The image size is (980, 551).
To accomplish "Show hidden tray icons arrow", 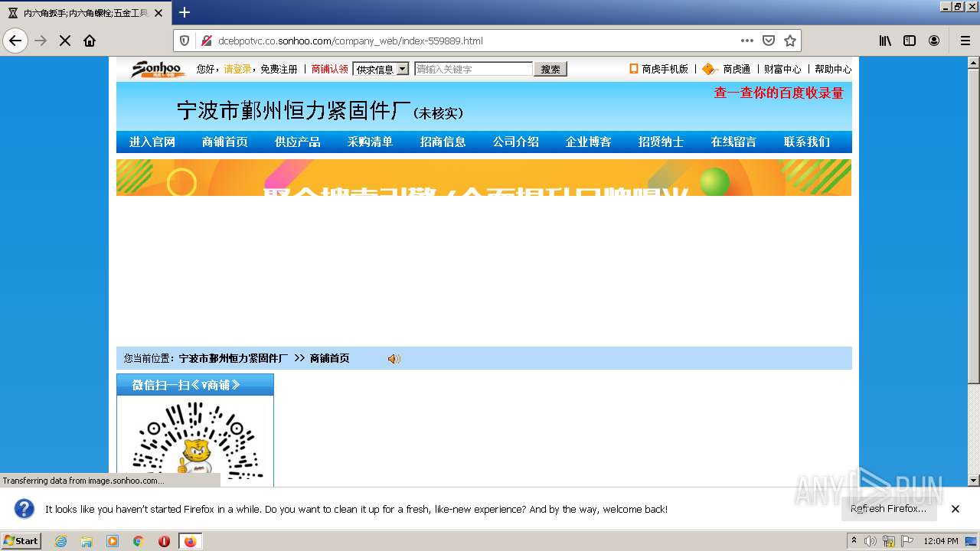I will pyautogui.click(x=854, y=541).
